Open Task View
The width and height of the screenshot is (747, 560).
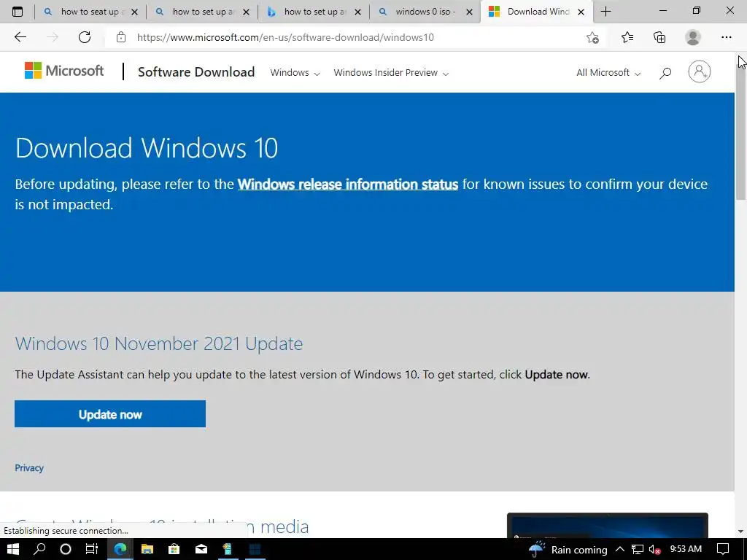point(92,549)
